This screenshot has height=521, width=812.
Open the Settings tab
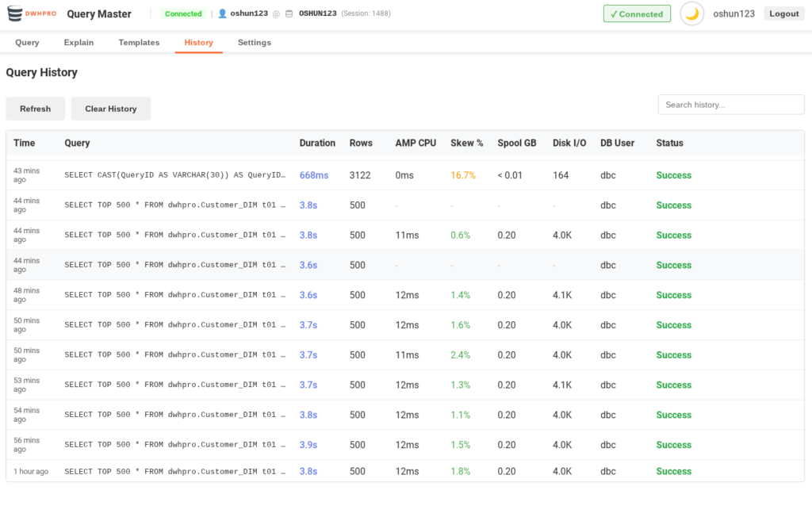pyautogui.click(x=254, y=43)
